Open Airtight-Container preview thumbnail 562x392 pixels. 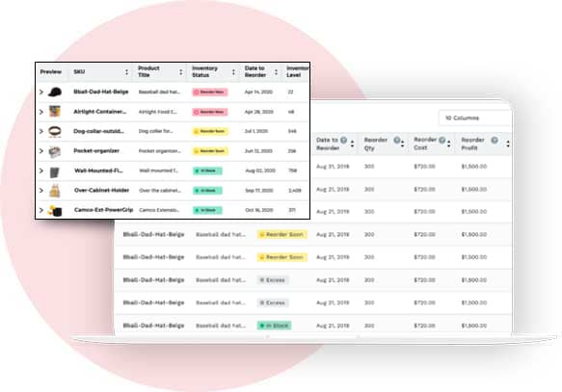[x=55, y=112]
